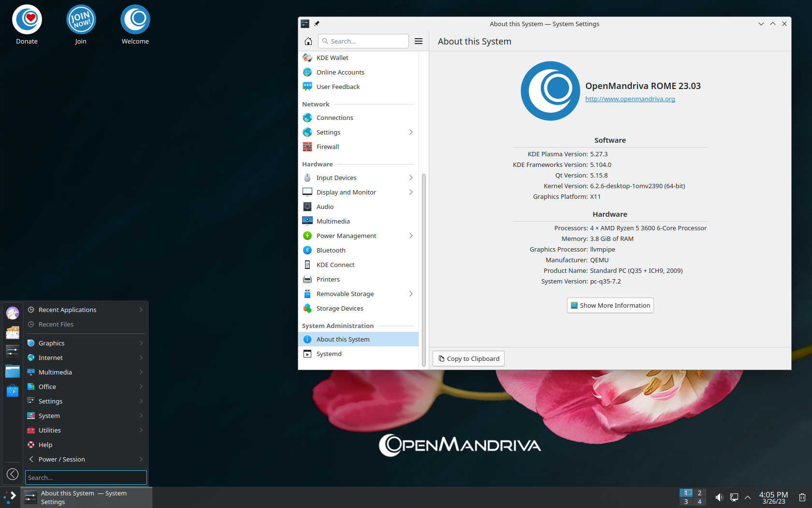The height and width of the screenshot is (508, 812).
Task: Click the System Settings search field
Action: (363, 41)
